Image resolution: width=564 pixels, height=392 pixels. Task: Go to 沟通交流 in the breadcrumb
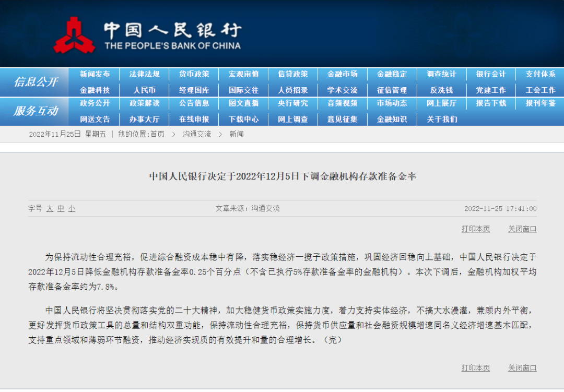197,134
